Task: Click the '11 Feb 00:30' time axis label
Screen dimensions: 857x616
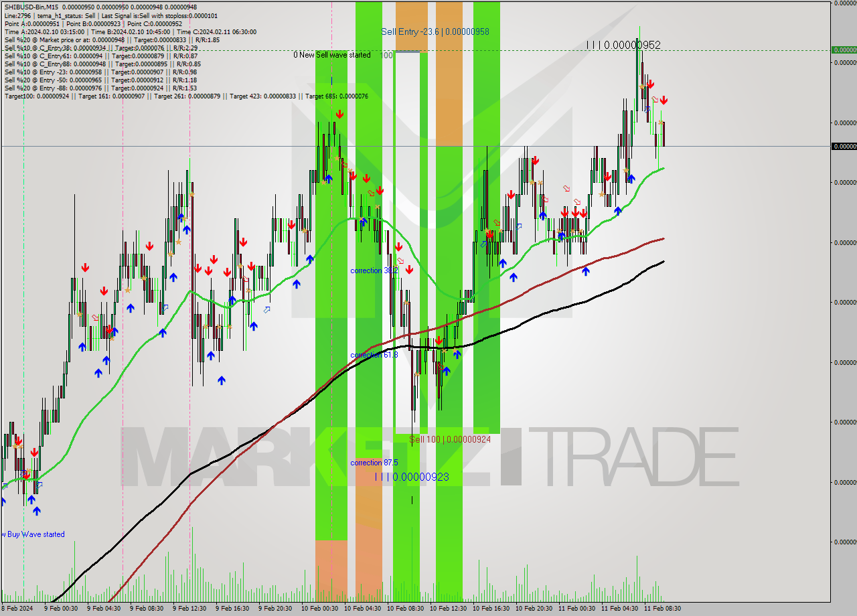Action: tap(576, 609)
